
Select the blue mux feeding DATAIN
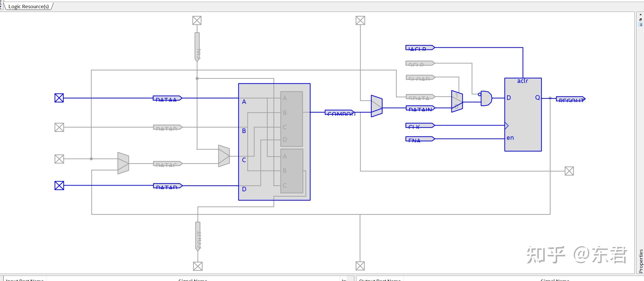(377, 106)
